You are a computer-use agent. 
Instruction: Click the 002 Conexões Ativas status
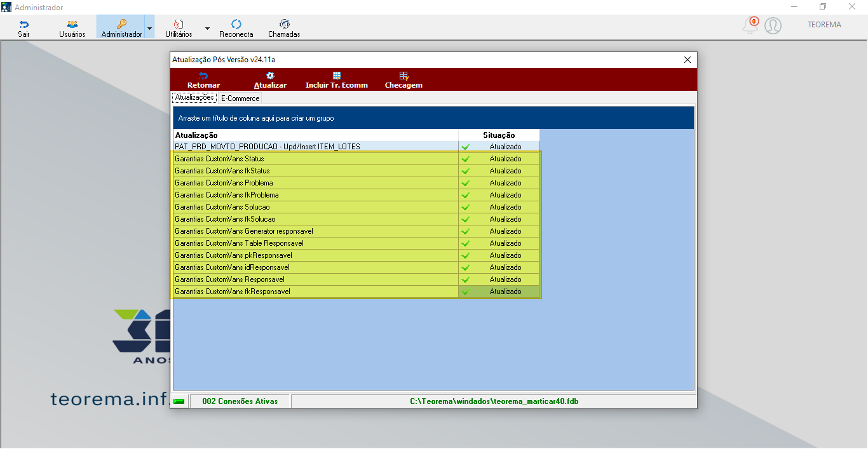click(240, 401)
